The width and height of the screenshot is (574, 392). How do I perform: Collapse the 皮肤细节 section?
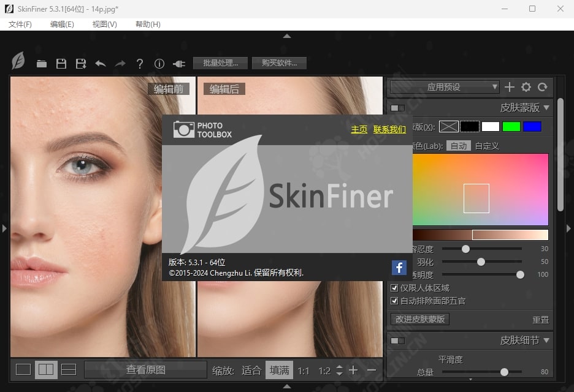(x=546, y=340)
